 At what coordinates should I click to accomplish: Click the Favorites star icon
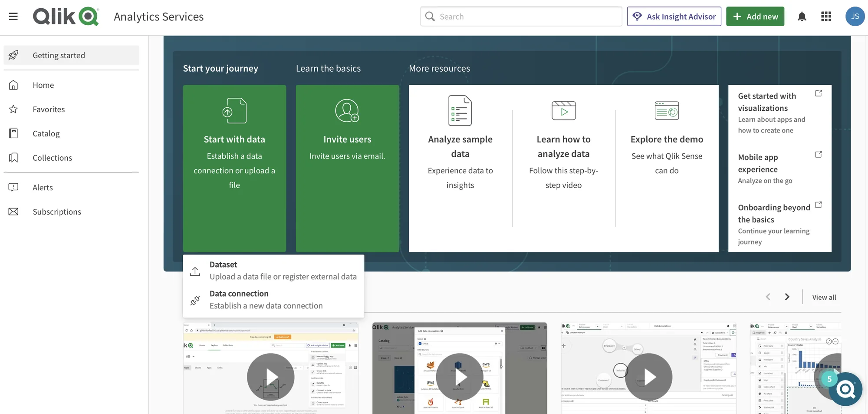[x=13, y=109]
